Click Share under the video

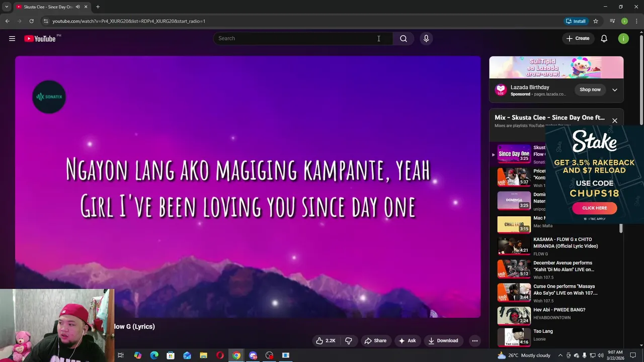(375, 340)
